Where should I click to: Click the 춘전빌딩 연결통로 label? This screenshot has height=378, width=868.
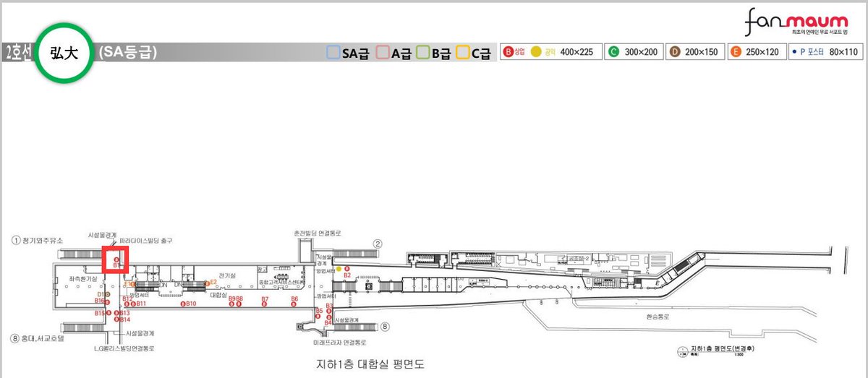[317, 233]
